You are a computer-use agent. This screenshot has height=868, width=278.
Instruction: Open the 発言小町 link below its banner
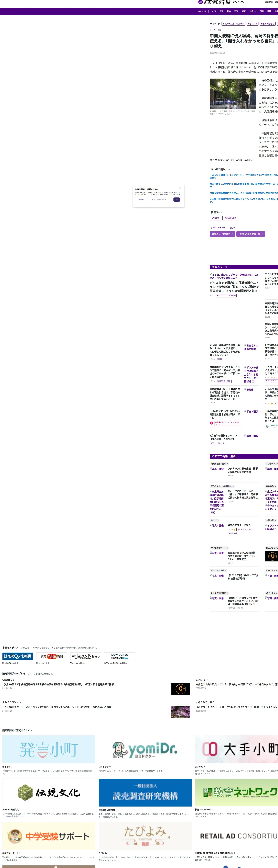pos(7,767)
